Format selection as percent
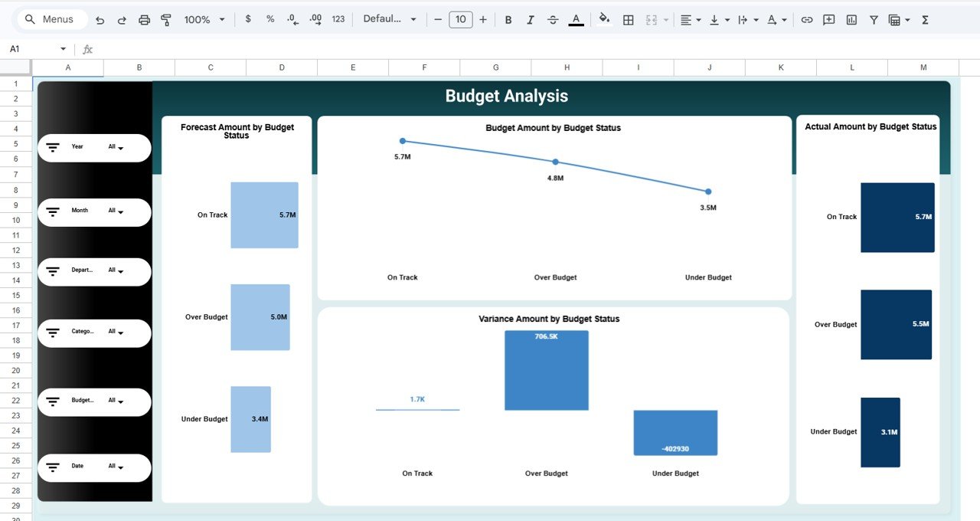The image size is (980, 521). (269, 19)
